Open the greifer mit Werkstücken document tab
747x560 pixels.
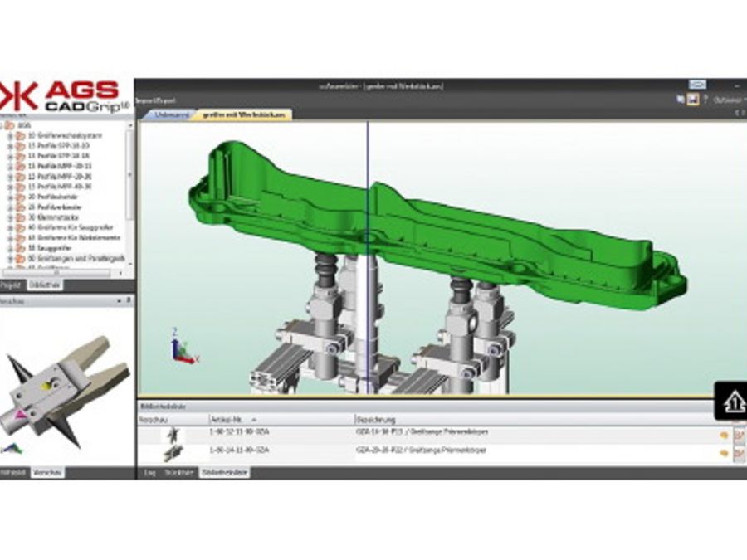click(243, 115)
